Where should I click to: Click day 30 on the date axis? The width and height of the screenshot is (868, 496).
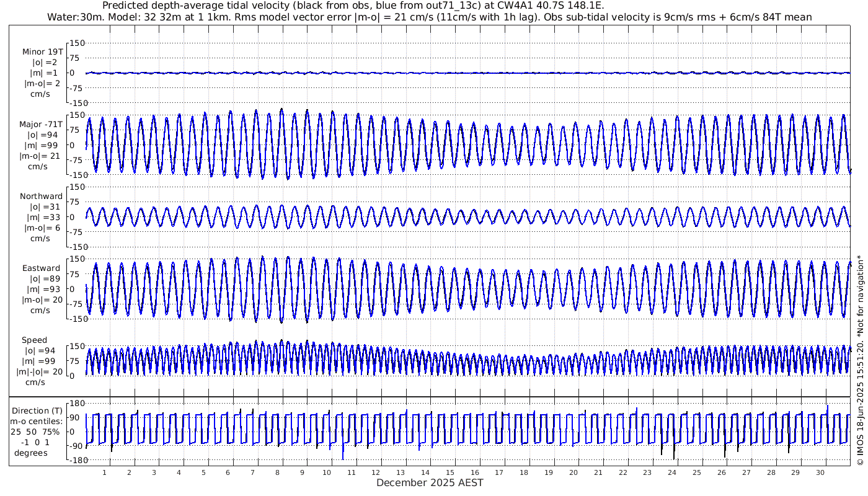click(820, 473)
